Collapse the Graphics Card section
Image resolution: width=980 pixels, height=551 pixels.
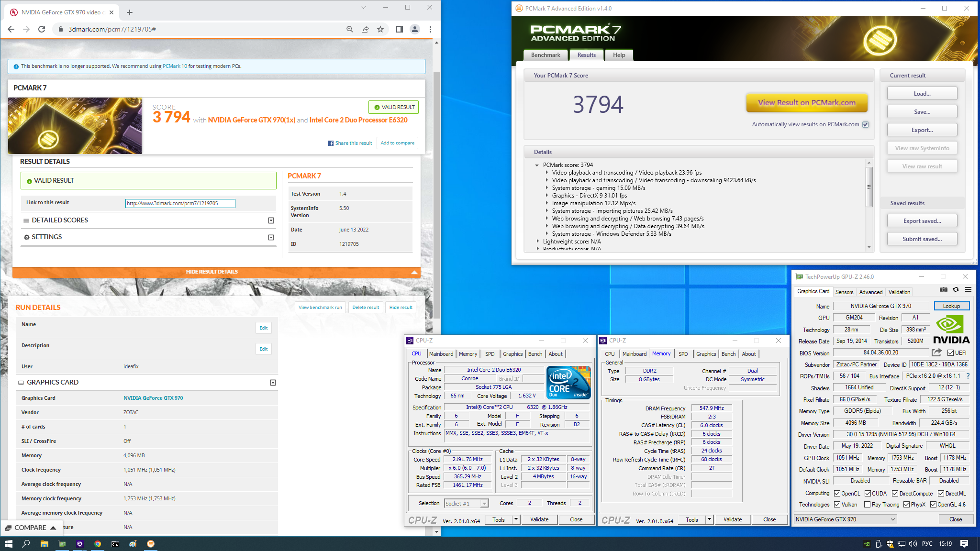[273, 383]
